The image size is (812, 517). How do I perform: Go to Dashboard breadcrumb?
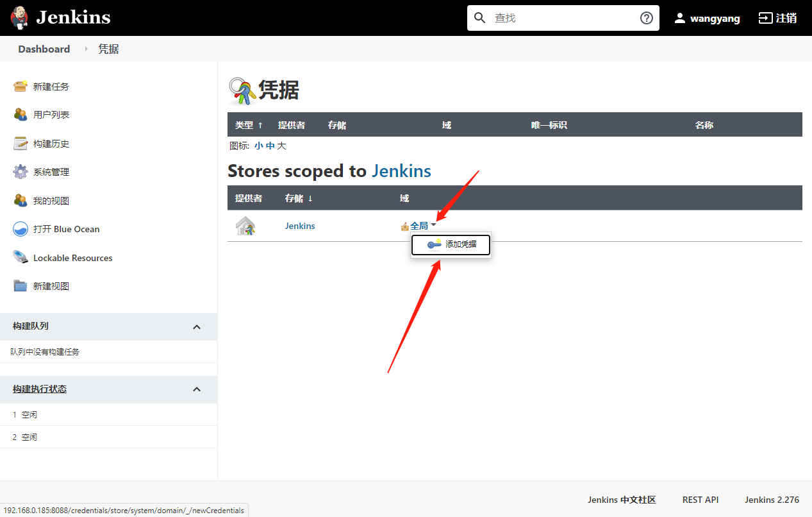[44, 49]
